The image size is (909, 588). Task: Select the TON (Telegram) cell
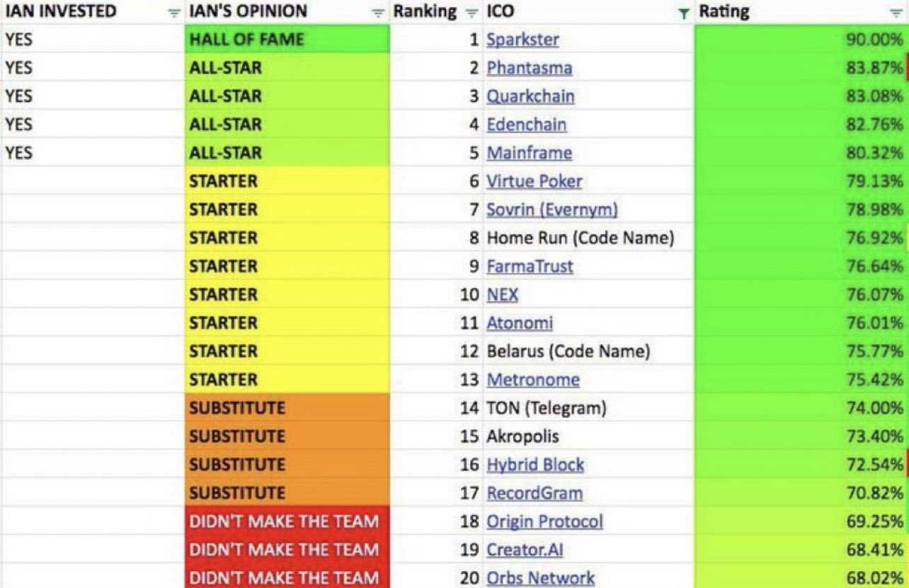coord(546,408)
